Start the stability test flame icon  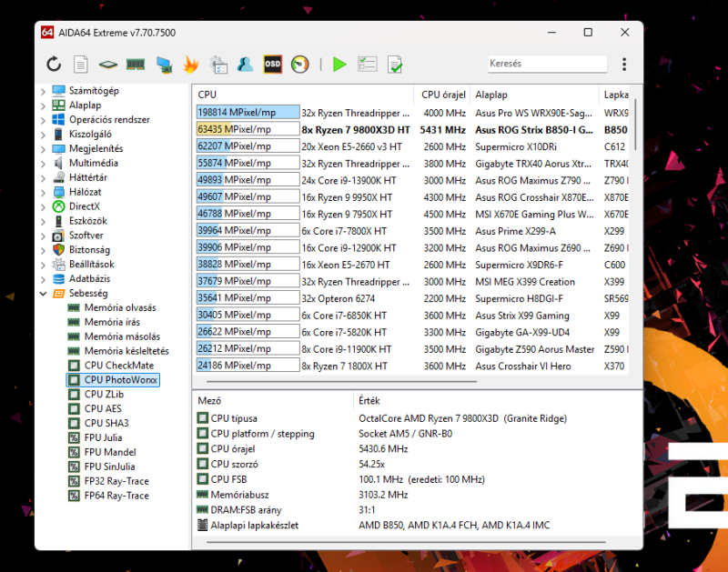tap(191, 64)
